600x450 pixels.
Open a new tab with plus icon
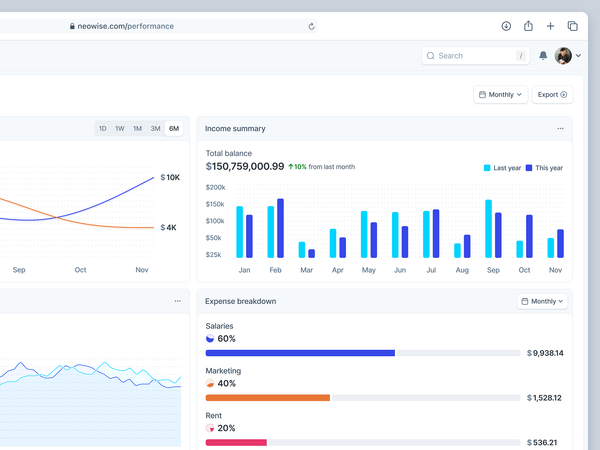coord(550,26)
